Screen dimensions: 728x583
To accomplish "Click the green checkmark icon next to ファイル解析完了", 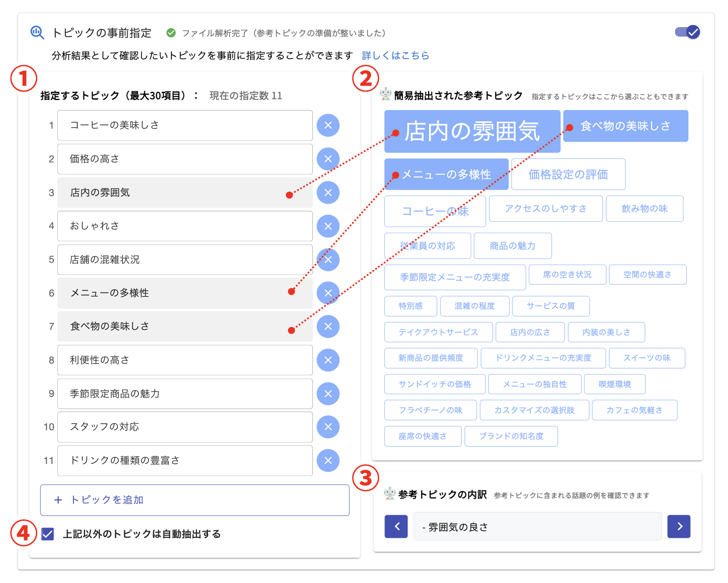I will point(171,33).
